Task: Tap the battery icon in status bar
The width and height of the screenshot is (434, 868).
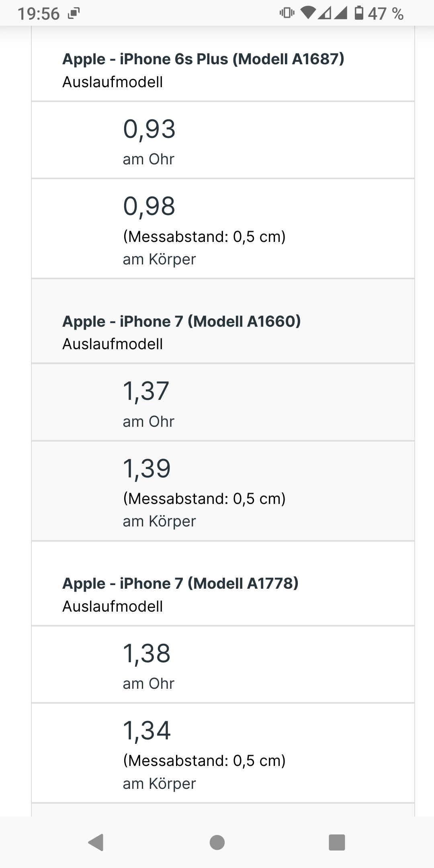Action: click(x=359, y=13)
